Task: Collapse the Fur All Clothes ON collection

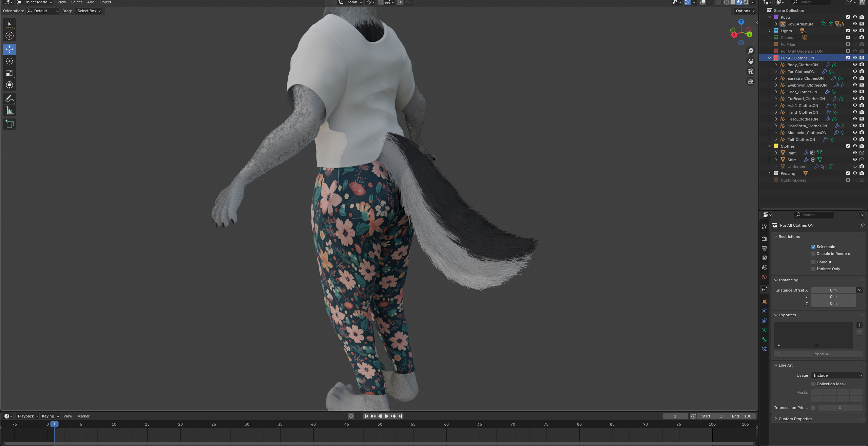Action: pyautogui.click(x=769, y=58)
